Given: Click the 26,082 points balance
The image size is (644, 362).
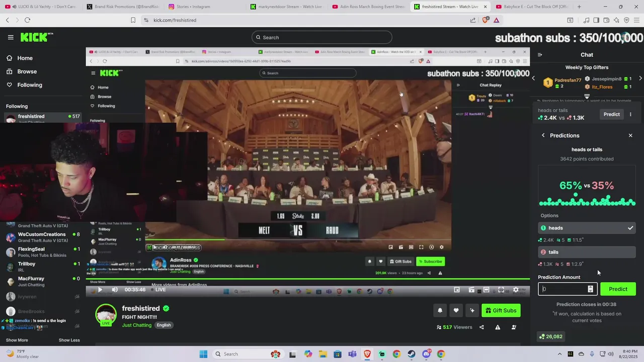Looking at the screenshot, I should 550,336.
